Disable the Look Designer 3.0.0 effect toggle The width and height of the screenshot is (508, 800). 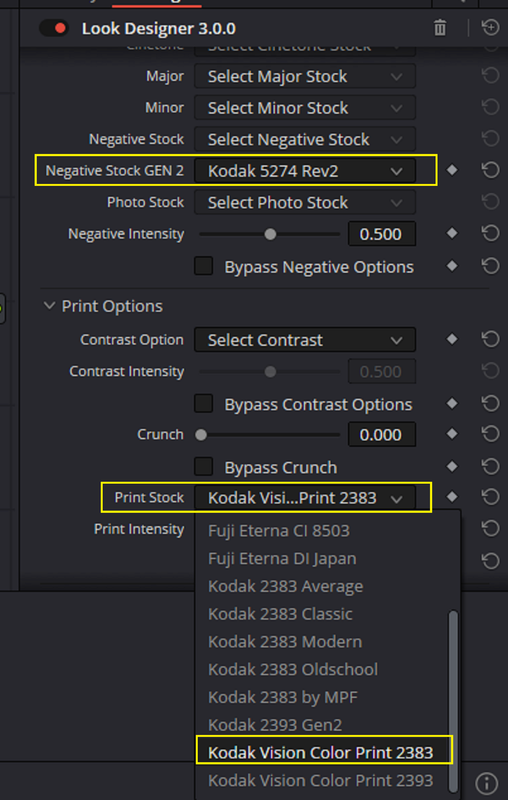pyautogui.click(x=54, y=28)
